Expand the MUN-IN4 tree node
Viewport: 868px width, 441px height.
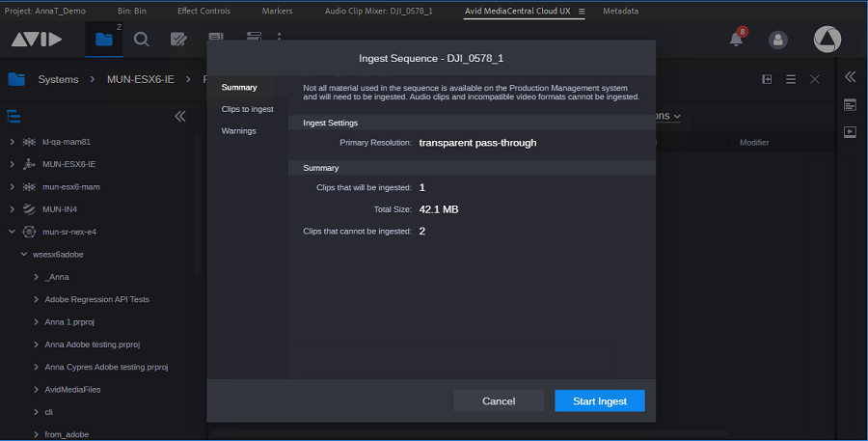tap(13, 209)
